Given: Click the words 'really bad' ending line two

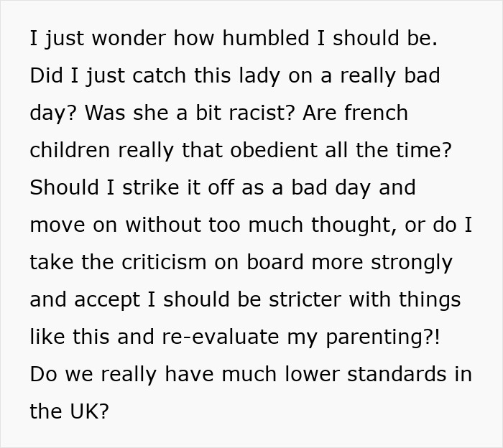Looking at the screenshot, I should click(x=389, y=76).
